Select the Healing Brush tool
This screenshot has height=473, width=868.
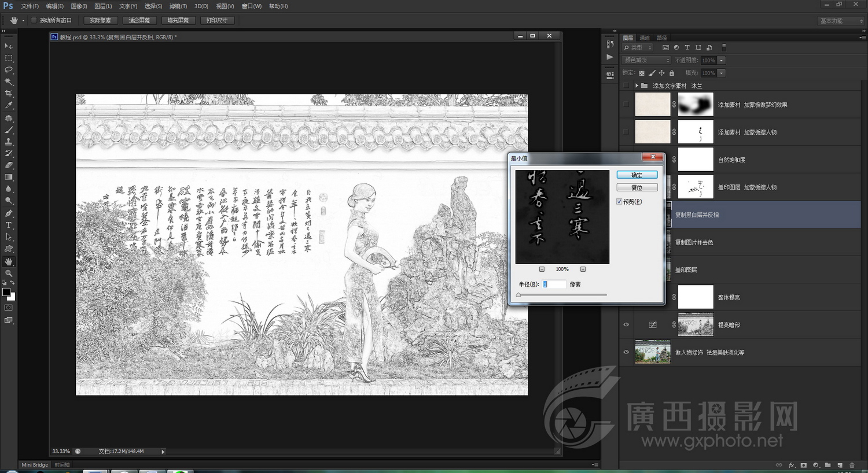(9, 118)
